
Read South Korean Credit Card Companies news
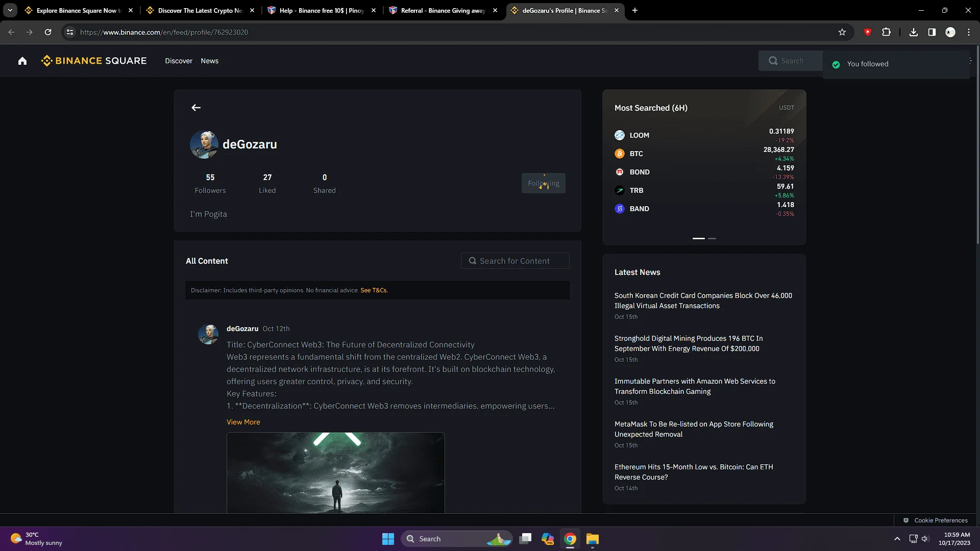pyautogui.click(x=703, y=300)
